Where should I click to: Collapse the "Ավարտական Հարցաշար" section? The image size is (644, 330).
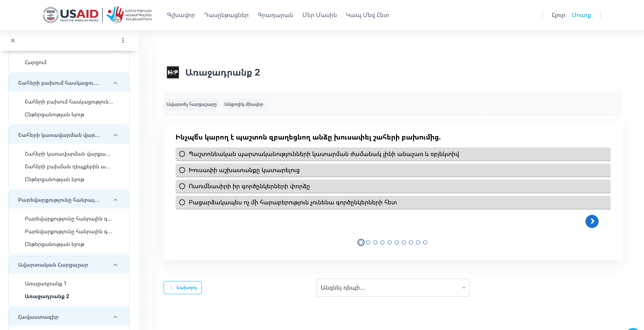(x=115, y=265)
